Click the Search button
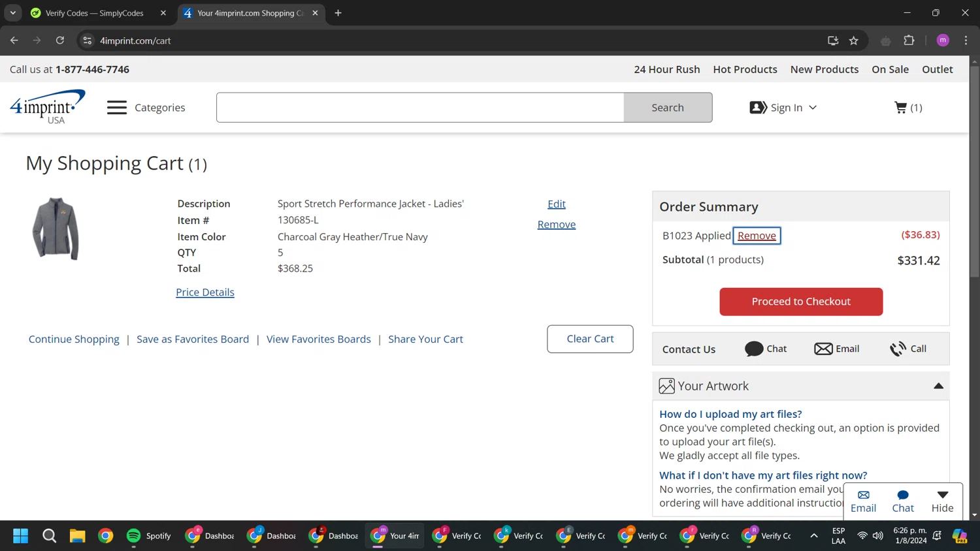Screen dimensions: 980x551 coord(668,108)
